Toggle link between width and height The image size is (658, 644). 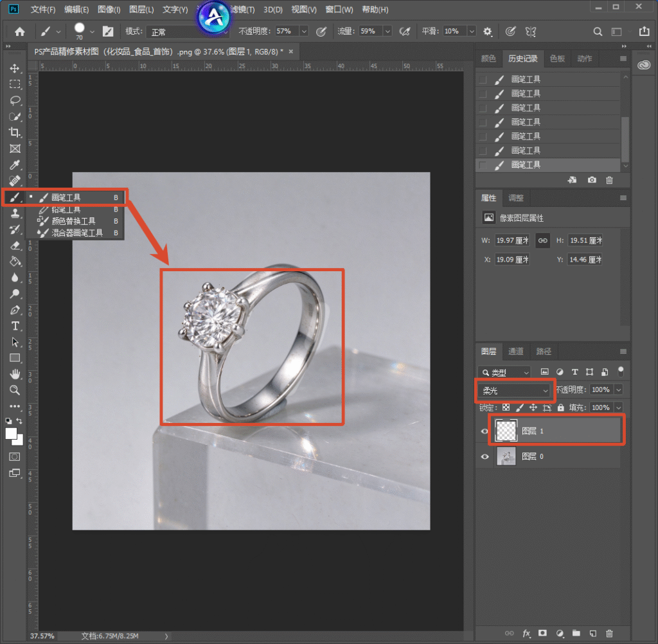[x=542, y=240]
